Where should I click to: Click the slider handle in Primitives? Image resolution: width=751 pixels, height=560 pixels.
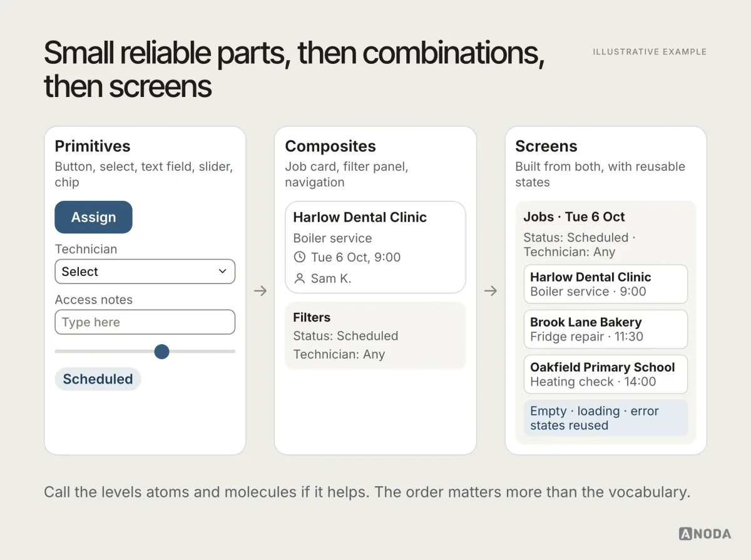click(161, 352)
